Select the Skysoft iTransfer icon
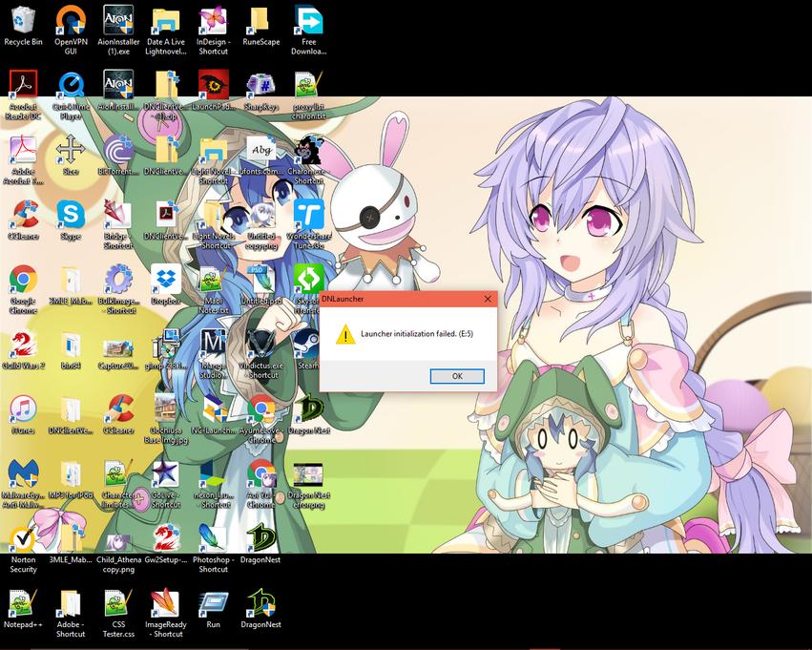This screenshot has height=650, width=812. [x=308, y=279]
